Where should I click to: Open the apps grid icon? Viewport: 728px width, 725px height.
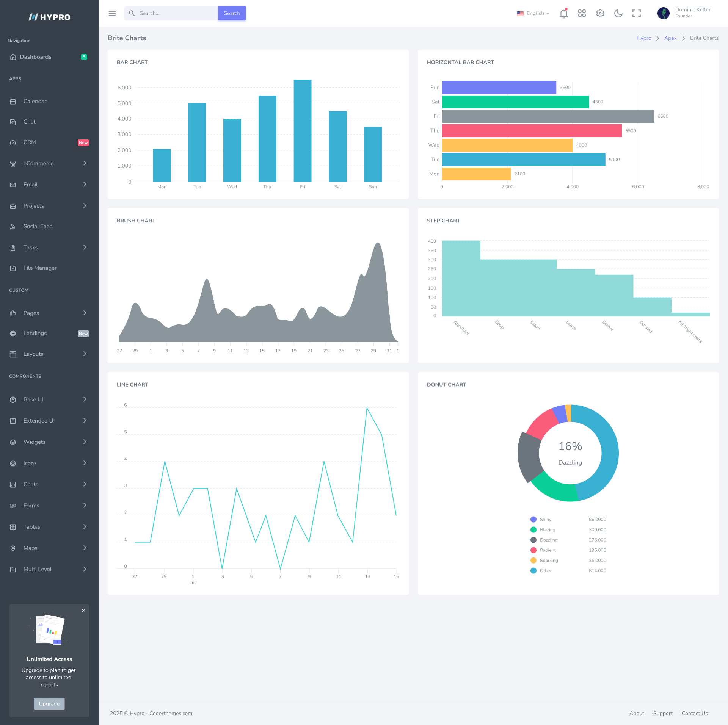click(582, 13)
